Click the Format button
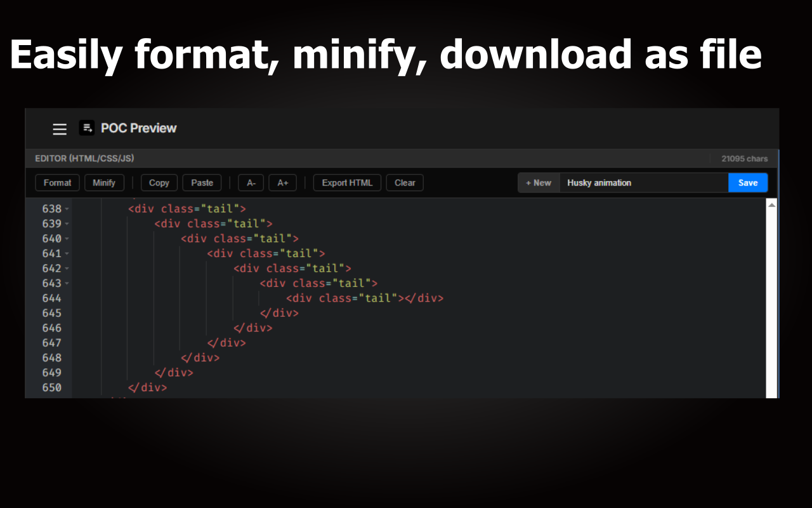Screen dimensions: 812x508 pyautogui.click(x=57, y=183)
